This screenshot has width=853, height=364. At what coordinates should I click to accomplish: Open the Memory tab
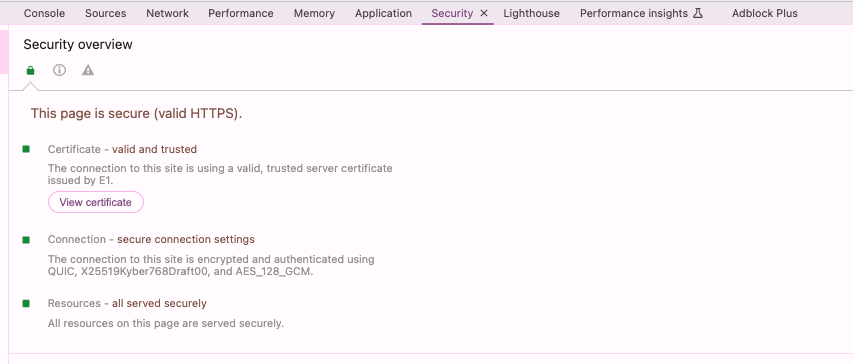314,13
